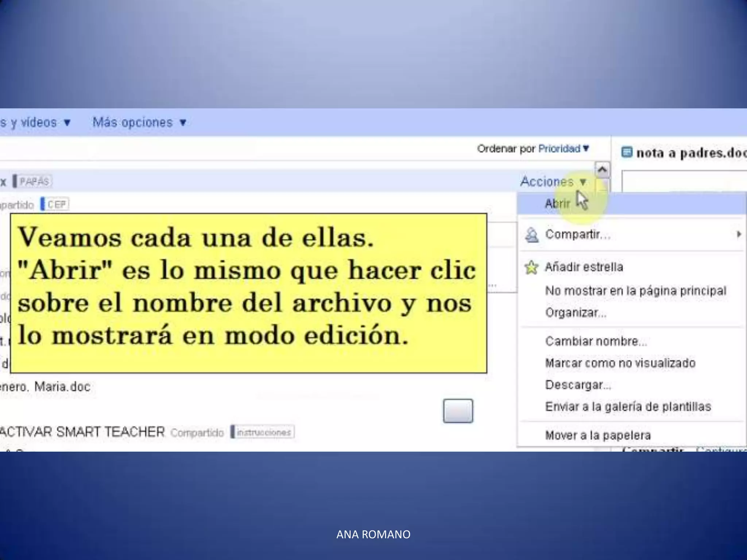Click the instrucciones label tag
Viewport: 747px width, 560px height.
(263, 432)
